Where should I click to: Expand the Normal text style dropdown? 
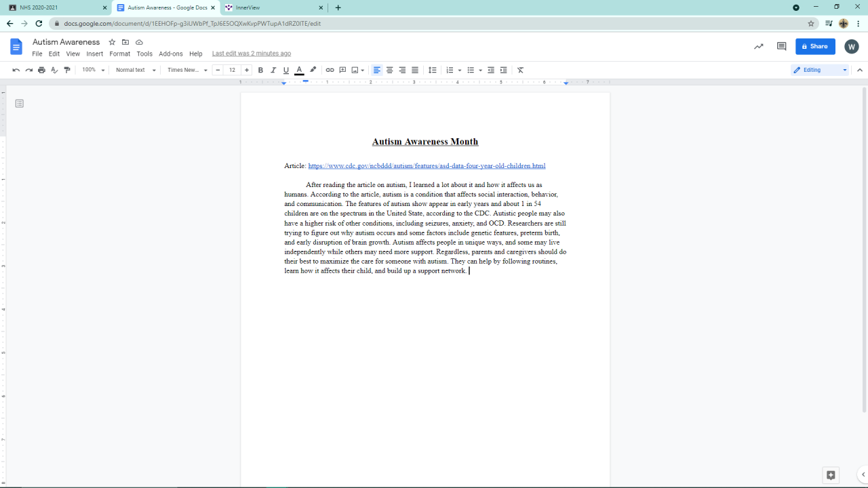pos(136,70)
